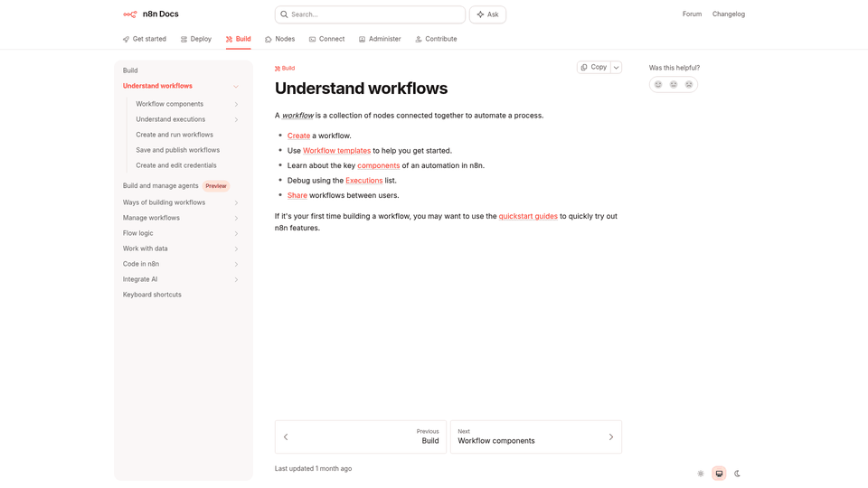
Task: Expand Workflow components chevron
Action: coord(236,104)
